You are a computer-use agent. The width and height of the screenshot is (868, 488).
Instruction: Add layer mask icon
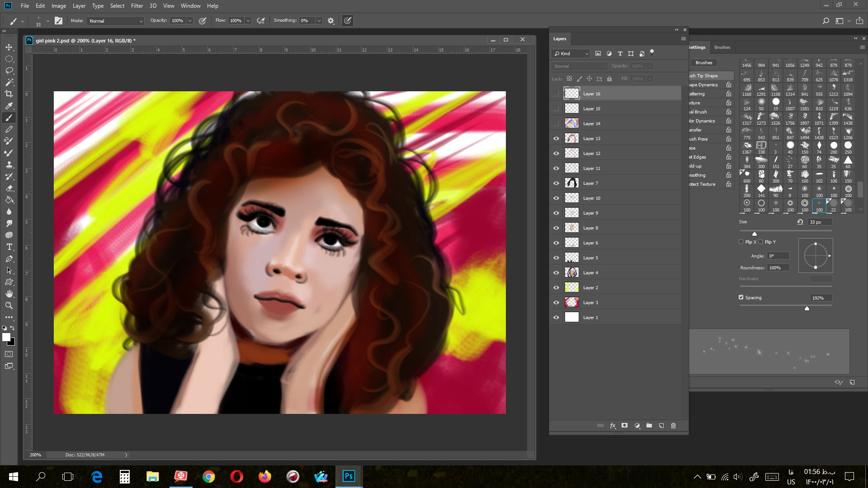tap(625, 426)
